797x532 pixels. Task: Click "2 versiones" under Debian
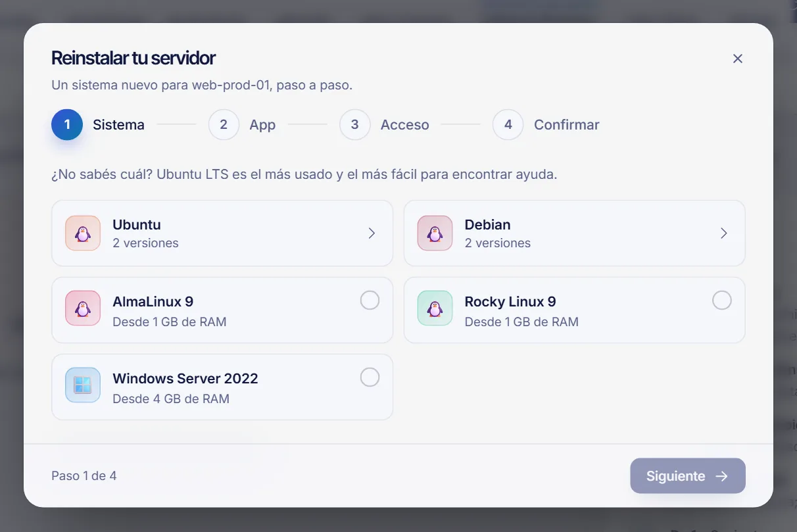click(498, 243)
